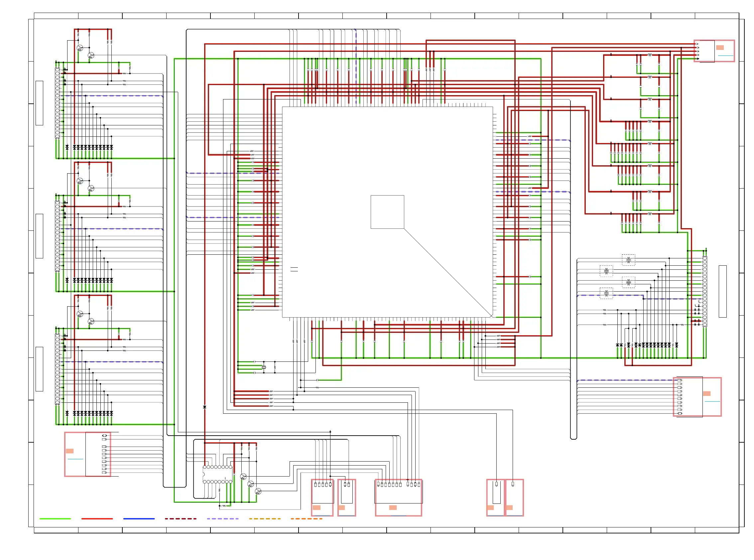
Task: Open the pink-outlined connector link at lower left
Action: [x=87, y=454]
